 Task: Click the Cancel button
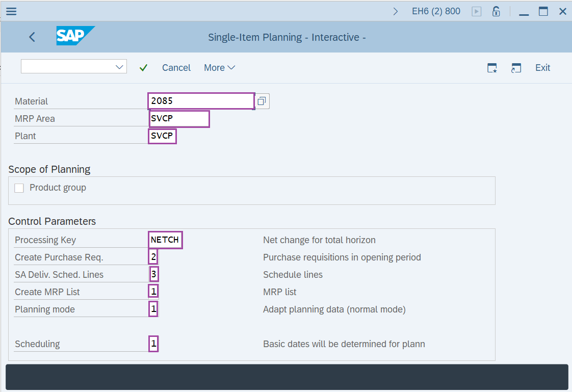point(176,67)
